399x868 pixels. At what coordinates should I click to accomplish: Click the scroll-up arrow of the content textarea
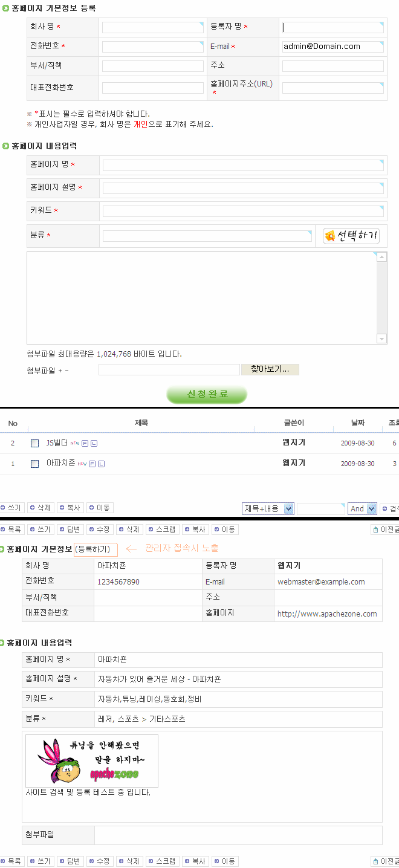pyautogui.click(x=381, y=257)
